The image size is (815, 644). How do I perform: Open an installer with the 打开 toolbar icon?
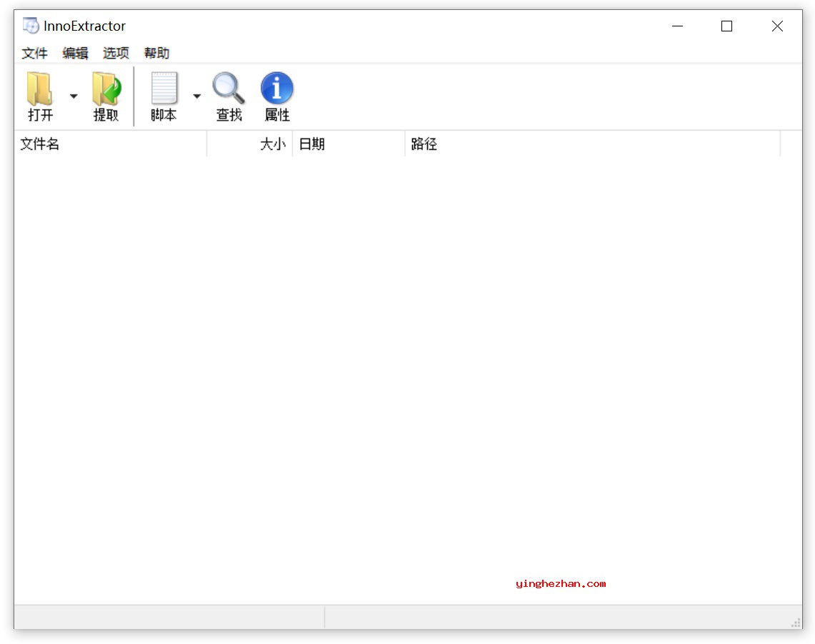coord(39,96)
